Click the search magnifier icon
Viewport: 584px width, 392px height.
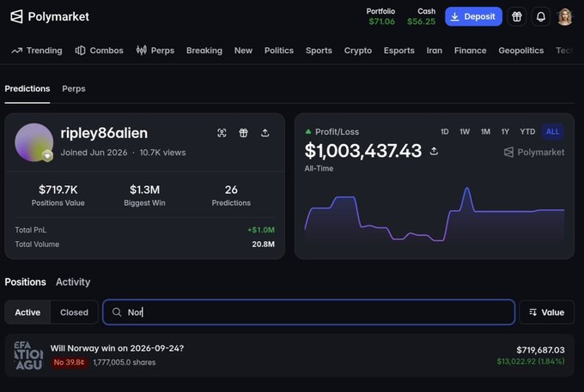click(x=117, y=312)
